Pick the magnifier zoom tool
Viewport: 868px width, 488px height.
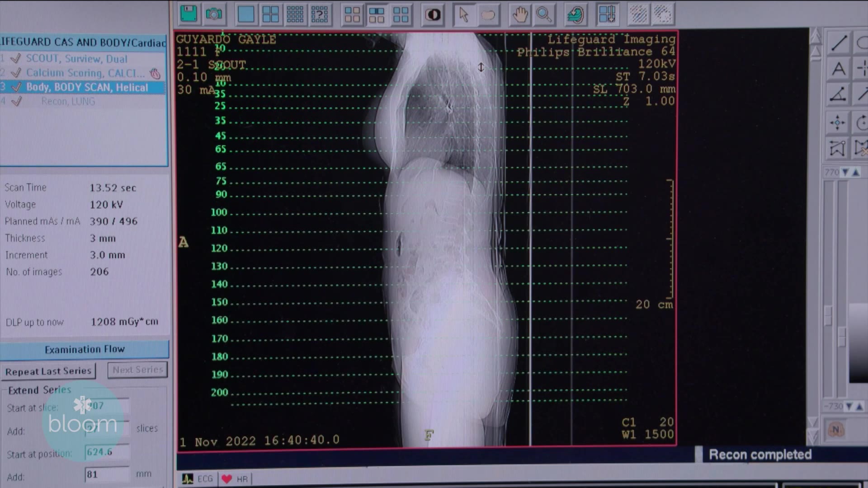coord(544,14)
